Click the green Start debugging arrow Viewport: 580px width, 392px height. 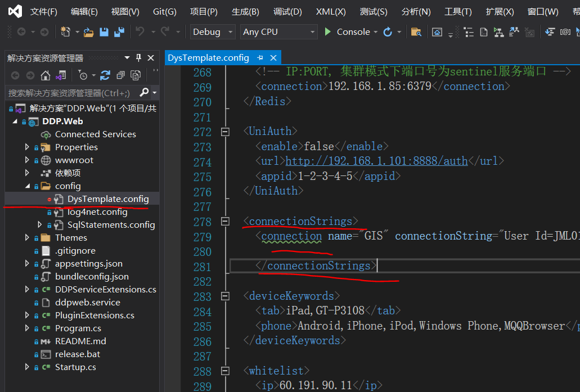click(x=328, y=32)
